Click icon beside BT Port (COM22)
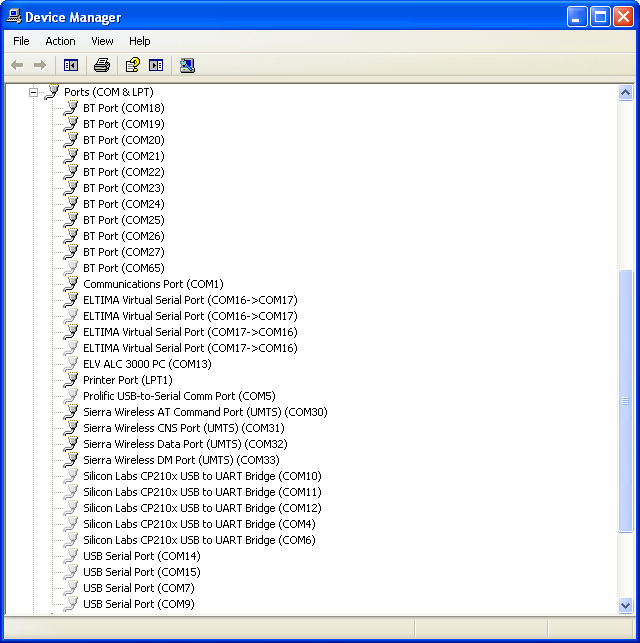 pyautogui.click(x=71, y=172)
